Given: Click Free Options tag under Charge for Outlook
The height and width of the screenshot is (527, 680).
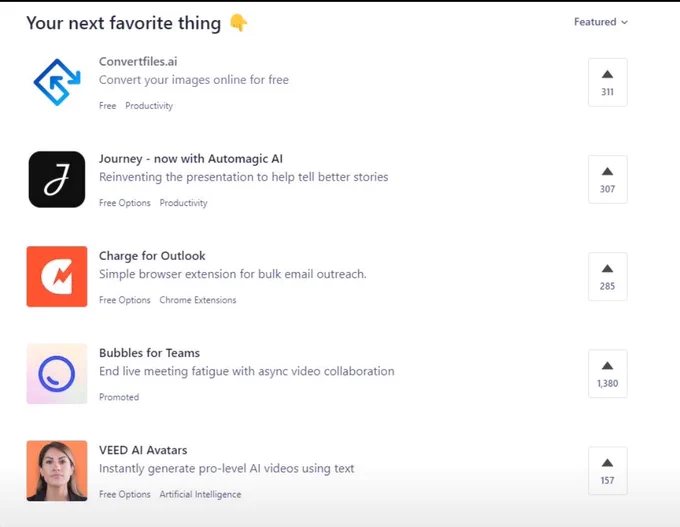Looking at the screenshot, I should point(124,300).
